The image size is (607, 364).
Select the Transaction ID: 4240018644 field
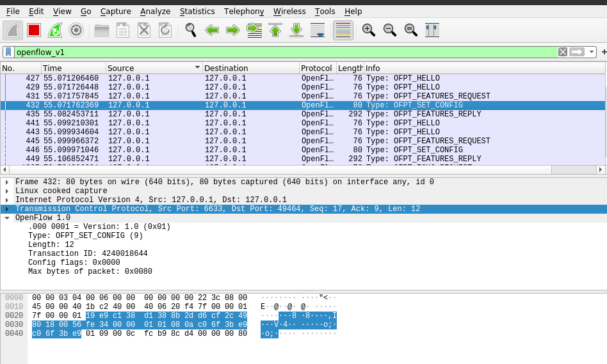tap(88, 253)
